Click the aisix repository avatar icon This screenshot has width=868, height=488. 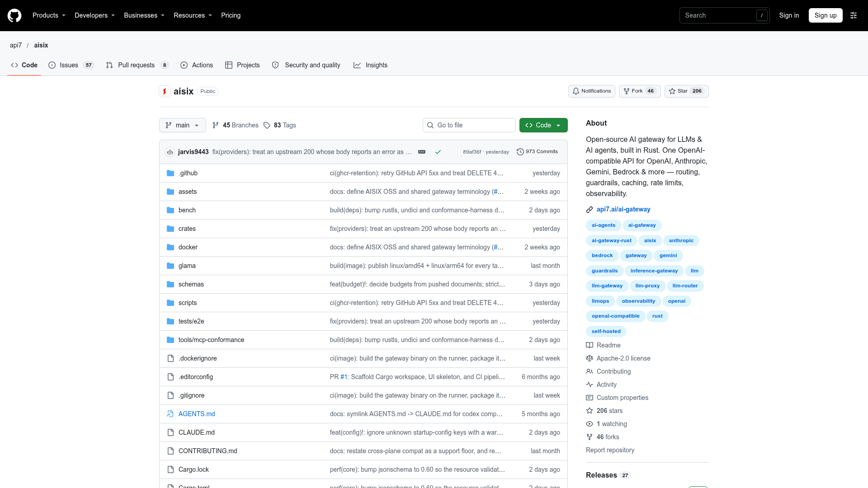click(165, 91)
